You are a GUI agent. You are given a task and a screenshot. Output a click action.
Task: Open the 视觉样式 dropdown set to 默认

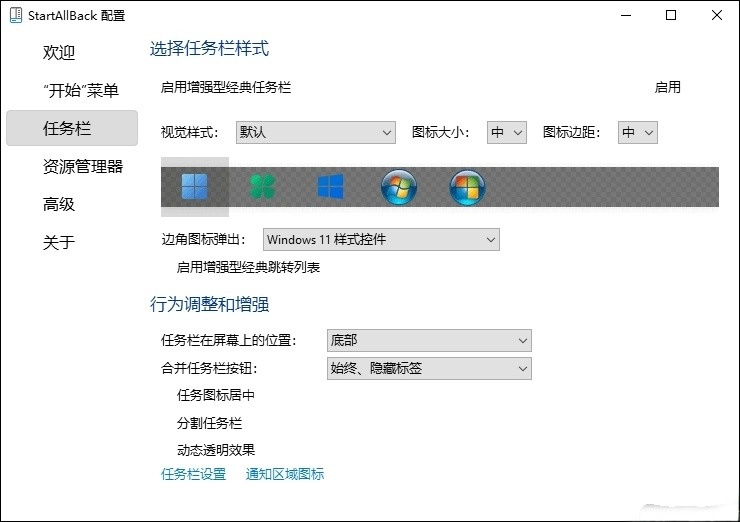coord(316,132)
